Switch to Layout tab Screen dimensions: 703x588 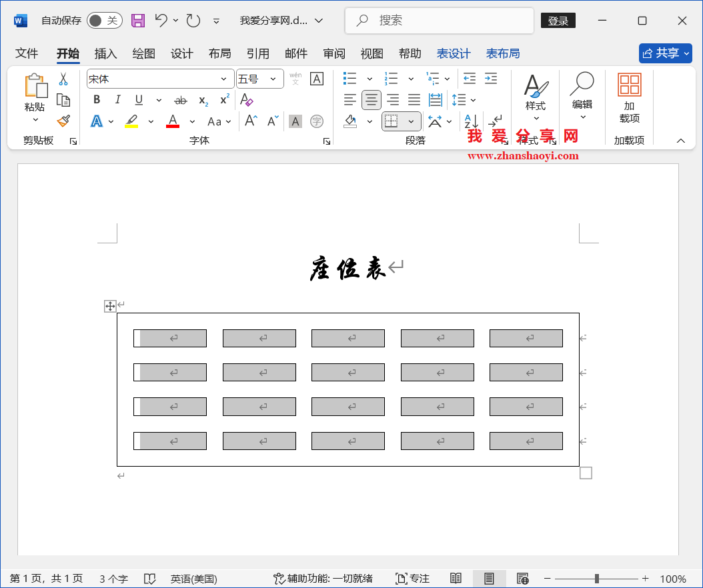coord(219,54)
